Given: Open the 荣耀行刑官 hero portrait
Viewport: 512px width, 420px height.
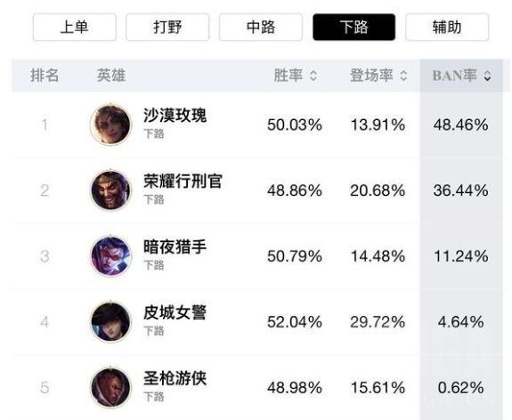Looking at the screenshot, I should (110, 190).
